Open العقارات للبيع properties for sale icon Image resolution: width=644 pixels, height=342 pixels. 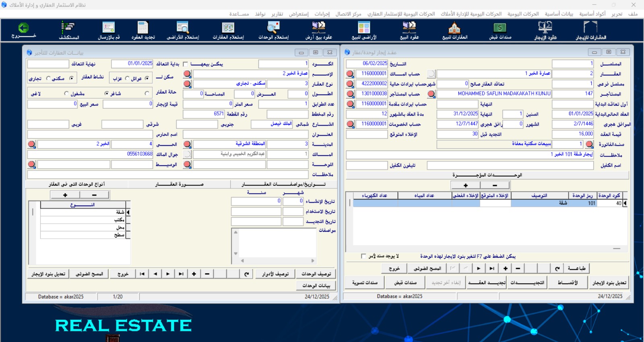click(454, 30)
